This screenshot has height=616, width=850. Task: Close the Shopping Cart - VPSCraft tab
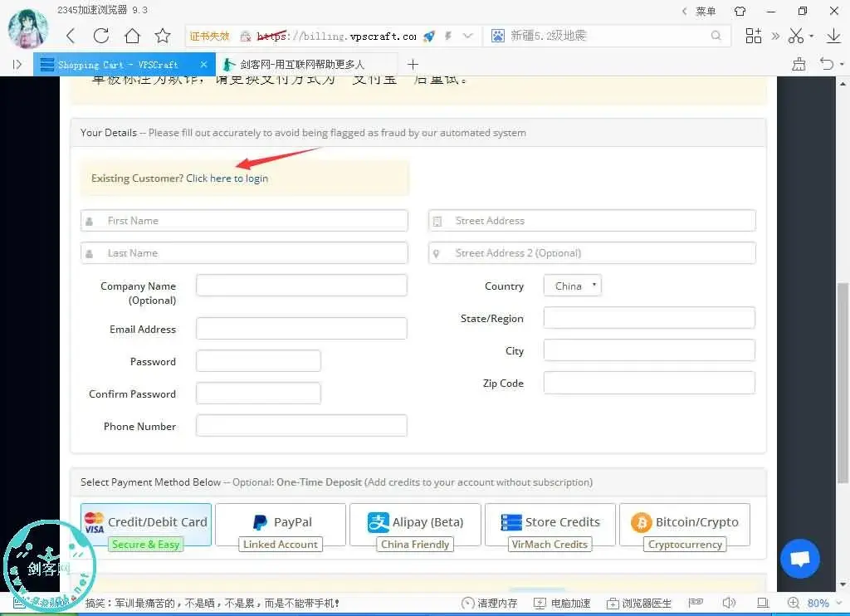204,65
